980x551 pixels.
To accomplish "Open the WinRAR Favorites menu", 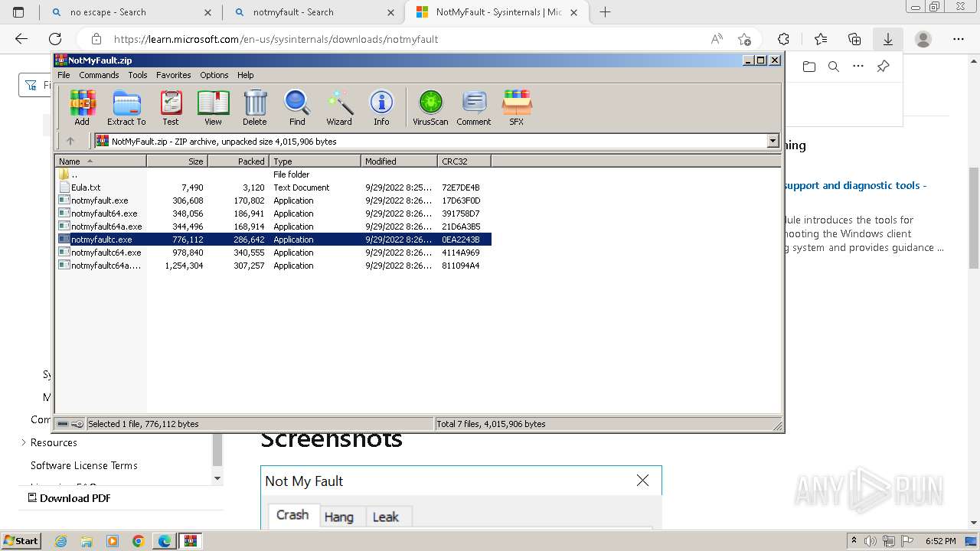I will point(174,75).
